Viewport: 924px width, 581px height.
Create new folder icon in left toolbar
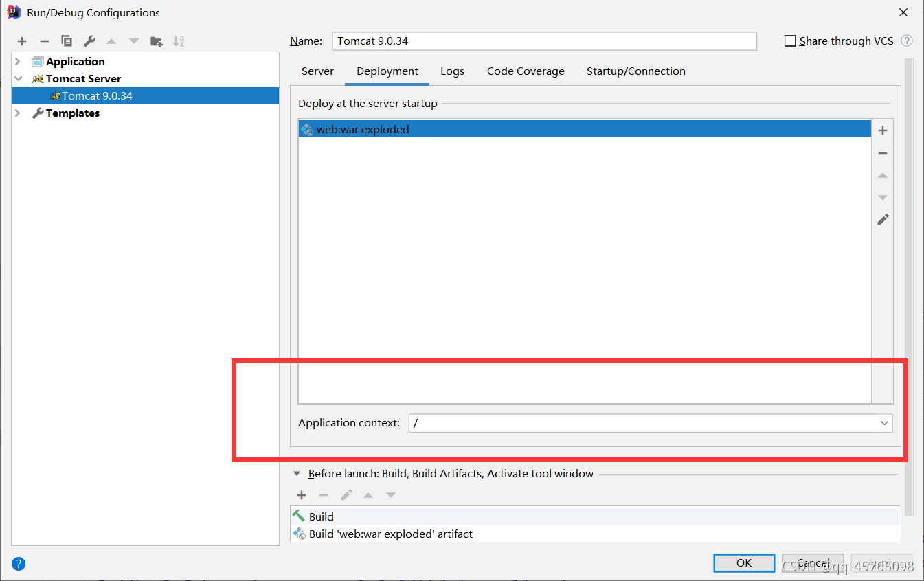pyautogui.click(x=157, y=41)
